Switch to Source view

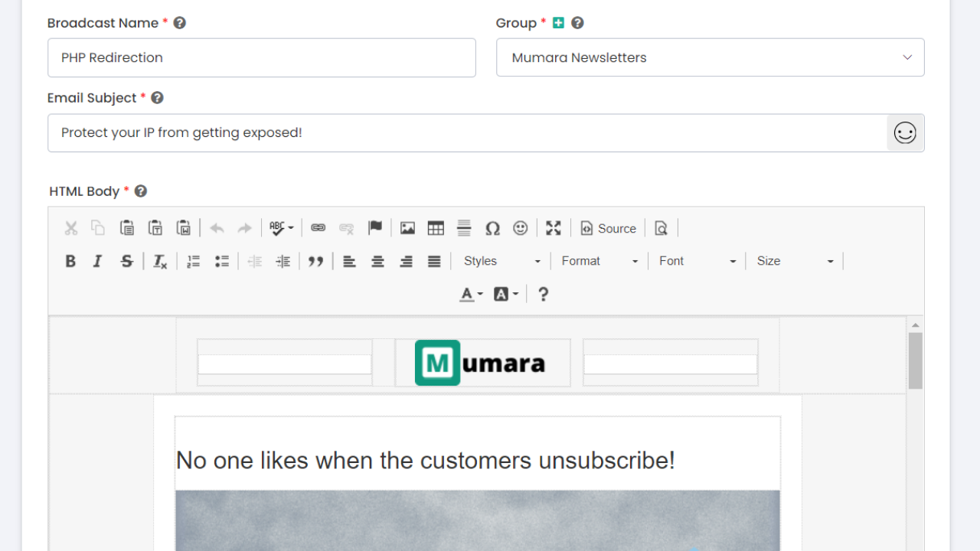click(x=609, y=228)
